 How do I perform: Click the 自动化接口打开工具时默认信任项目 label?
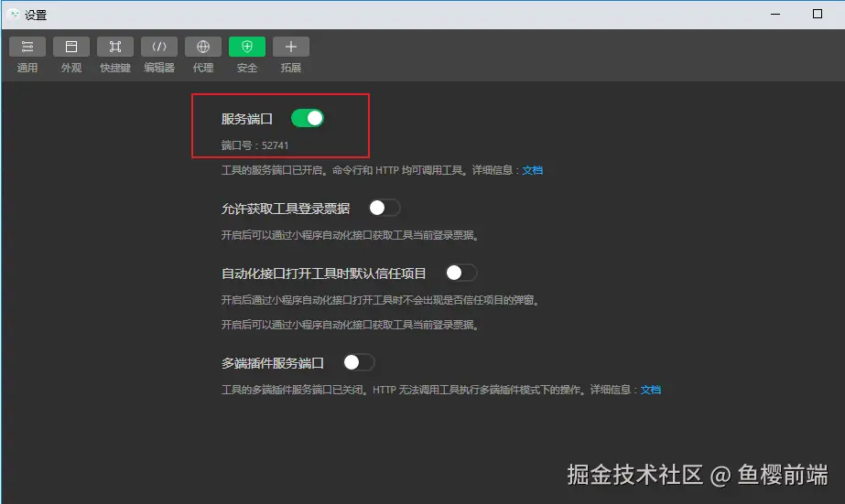tap(324, 273)
